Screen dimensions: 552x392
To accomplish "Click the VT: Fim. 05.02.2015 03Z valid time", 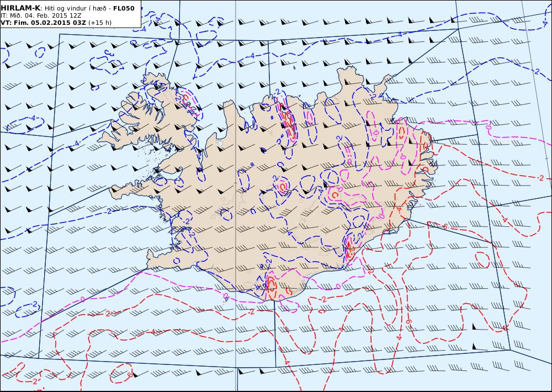I will (x=43, y=23).
